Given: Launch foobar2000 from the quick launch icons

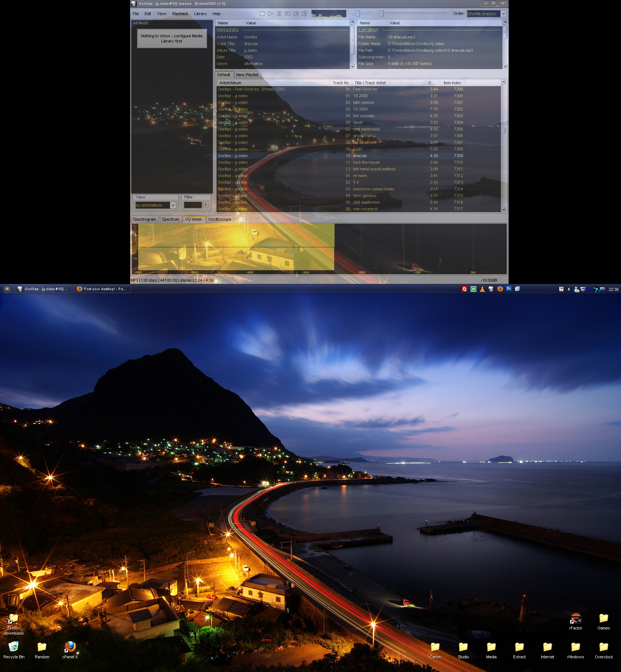Looking at the screenshot, I should (x=491, y=289).
